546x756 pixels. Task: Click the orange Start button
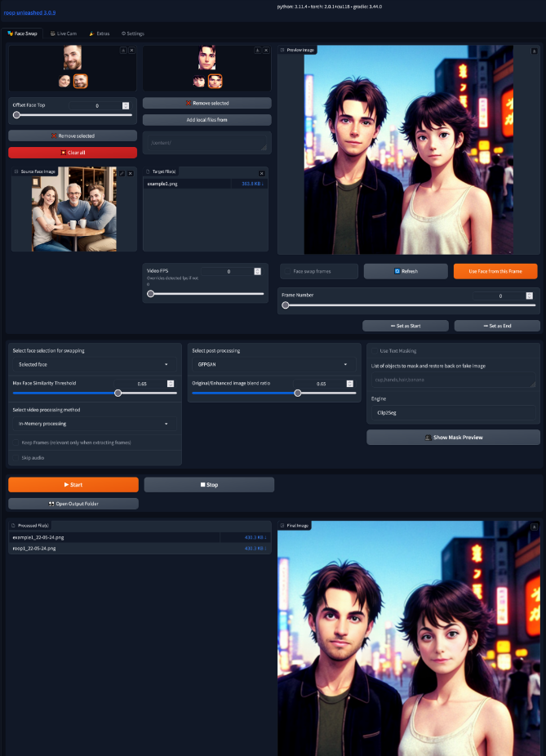pos(73,485)
